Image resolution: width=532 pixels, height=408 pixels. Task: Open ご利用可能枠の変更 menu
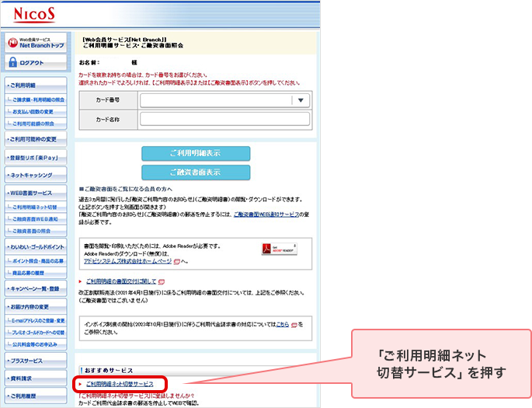click(36, 139)
